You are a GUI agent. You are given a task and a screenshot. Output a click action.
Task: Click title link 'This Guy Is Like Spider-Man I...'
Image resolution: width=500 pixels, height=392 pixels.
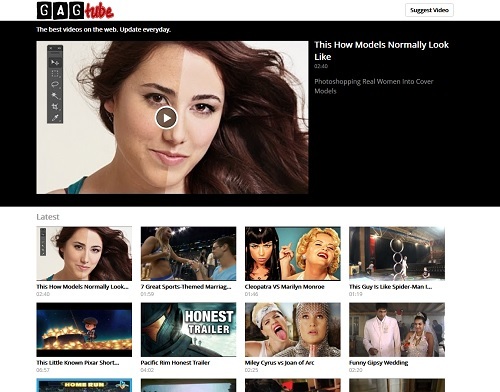[x=391, y=287]
